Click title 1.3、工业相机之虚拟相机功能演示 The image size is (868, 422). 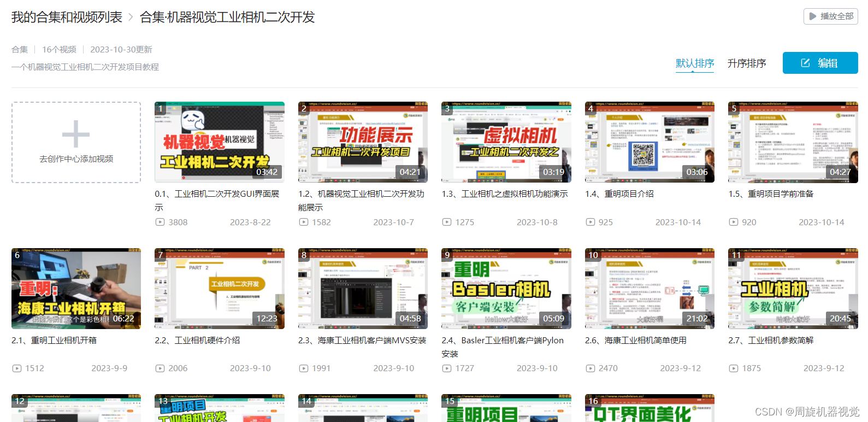pos(505,194)
